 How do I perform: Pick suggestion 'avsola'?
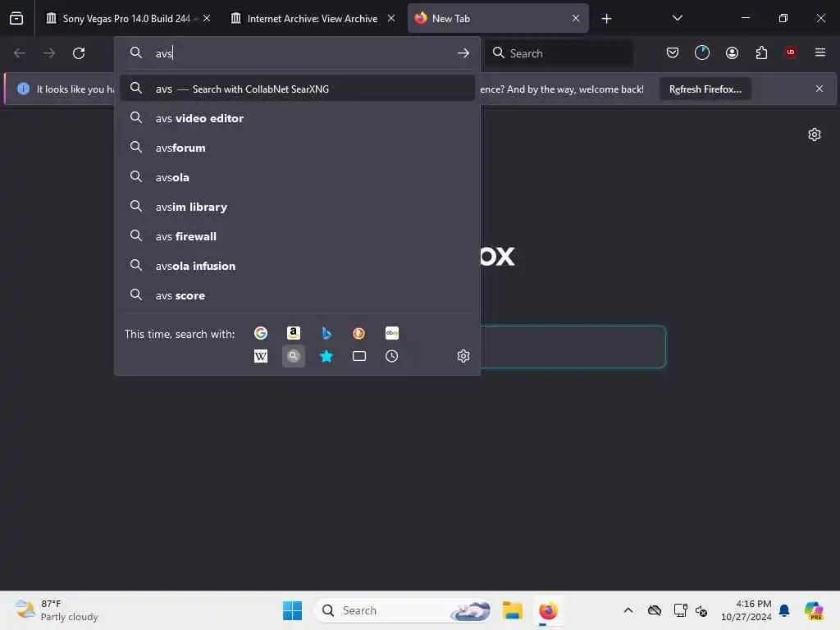297,177
